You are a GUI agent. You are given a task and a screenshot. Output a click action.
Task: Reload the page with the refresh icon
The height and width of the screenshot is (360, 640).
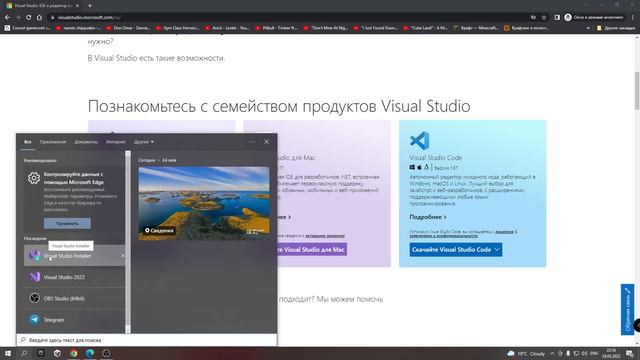(29, 18)
